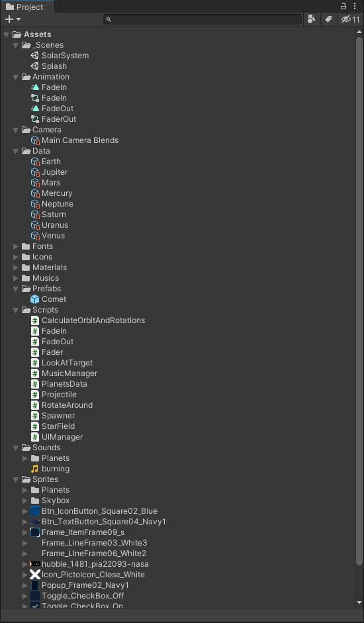Click the Search by Label tag icon
This screenshot has height=623, width=364.
click(328, 19)
